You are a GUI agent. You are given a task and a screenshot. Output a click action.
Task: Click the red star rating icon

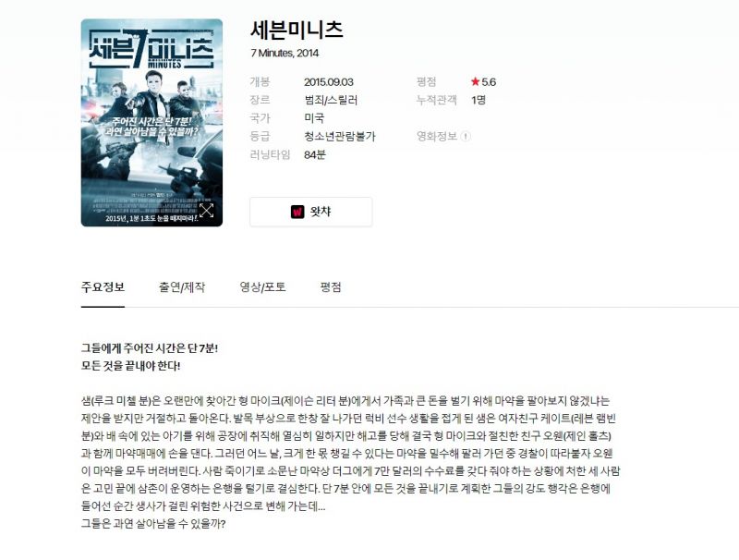pos(475,82)
